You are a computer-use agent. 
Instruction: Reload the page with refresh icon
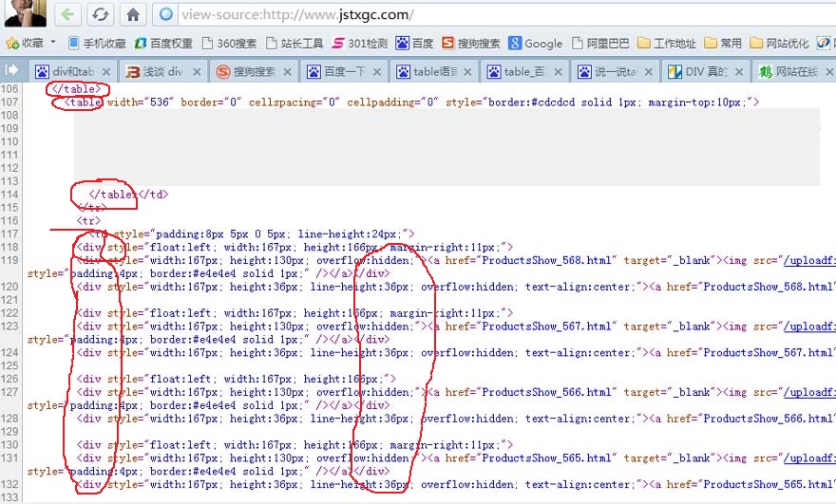[100, 14]
